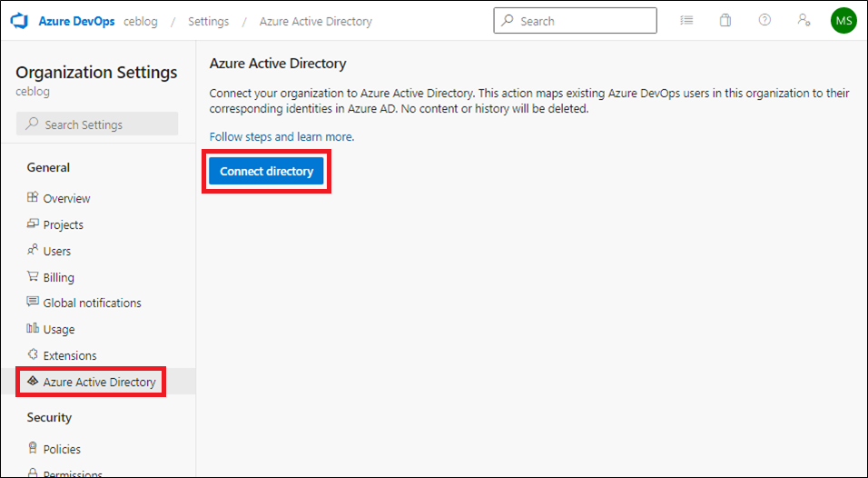
Task: Click the Projects sidebar icon
Action: coord(33,224)
